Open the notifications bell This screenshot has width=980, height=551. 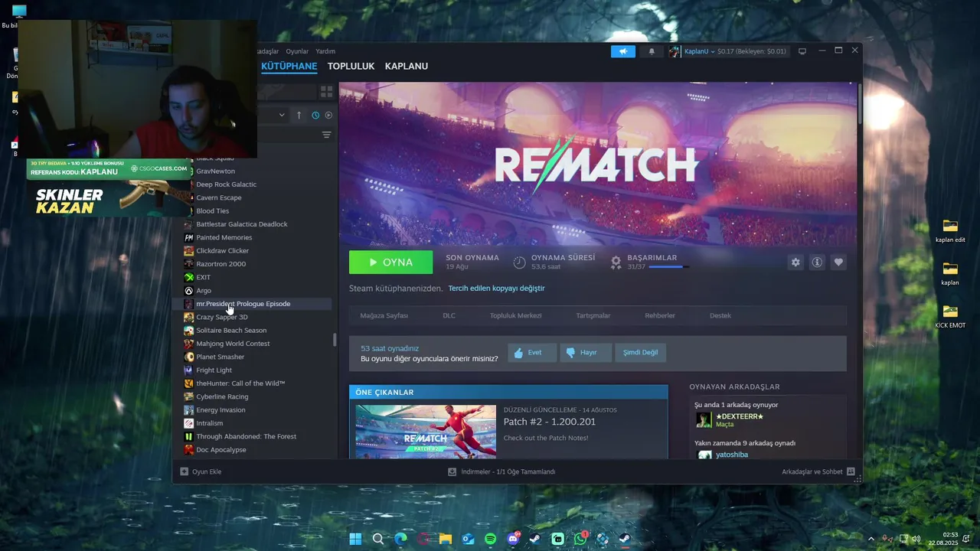[652, 51]
